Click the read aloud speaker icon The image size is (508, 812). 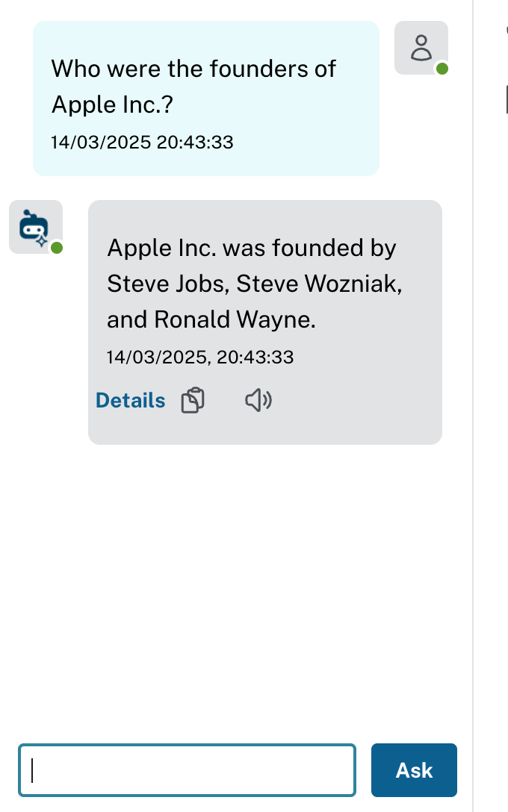point(258,401)
